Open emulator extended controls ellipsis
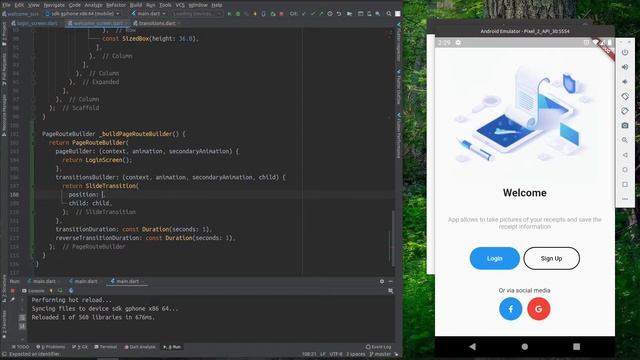The image size is (640, 360). (625, 199)
